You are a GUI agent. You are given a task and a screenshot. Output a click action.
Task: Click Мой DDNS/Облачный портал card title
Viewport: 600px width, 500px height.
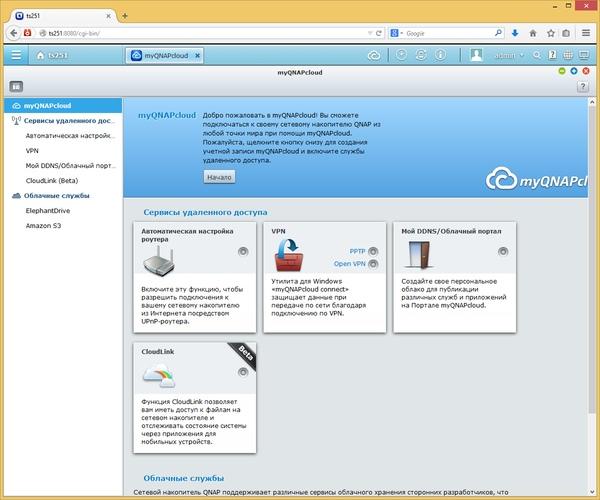(451, 231)
